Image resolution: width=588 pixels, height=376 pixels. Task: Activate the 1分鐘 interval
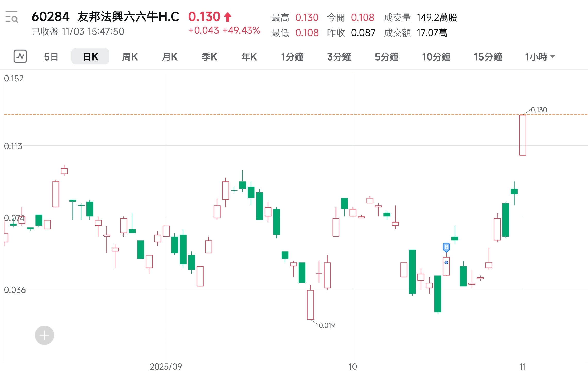(292, 57)
